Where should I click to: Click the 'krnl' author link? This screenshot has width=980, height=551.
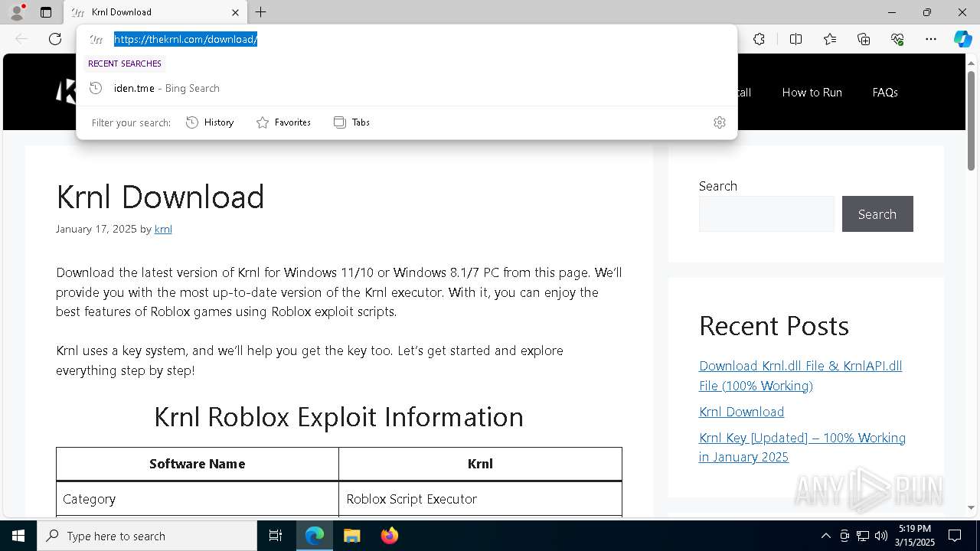[163, 229]
